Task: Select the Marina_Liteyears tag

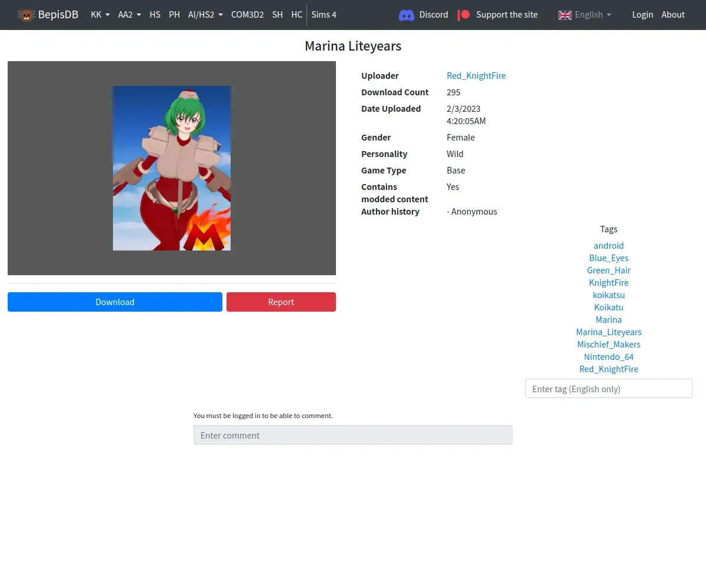Action: coord(609,332)
